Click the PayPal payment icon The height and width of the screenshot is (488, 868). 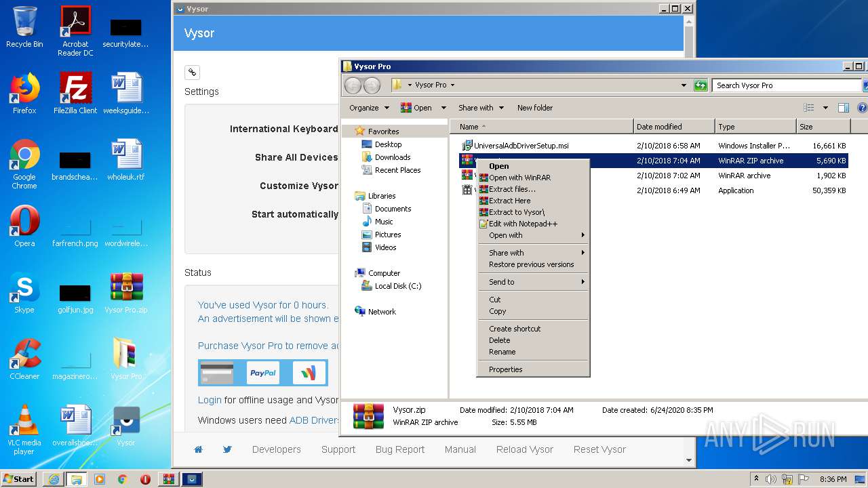point(263,373)
